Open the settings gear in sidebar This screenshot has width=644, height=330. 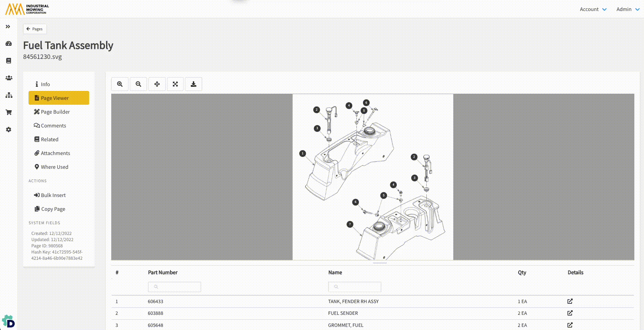[x=9, y=130]
